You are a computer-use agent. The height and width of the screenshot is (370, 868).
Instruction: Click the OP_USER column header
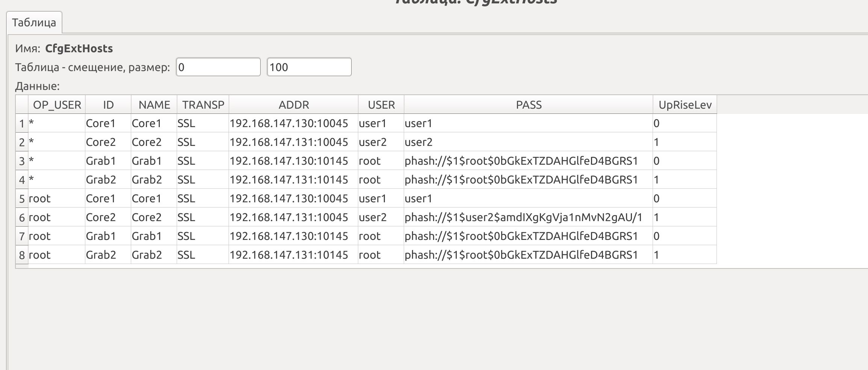click(57, 105)
